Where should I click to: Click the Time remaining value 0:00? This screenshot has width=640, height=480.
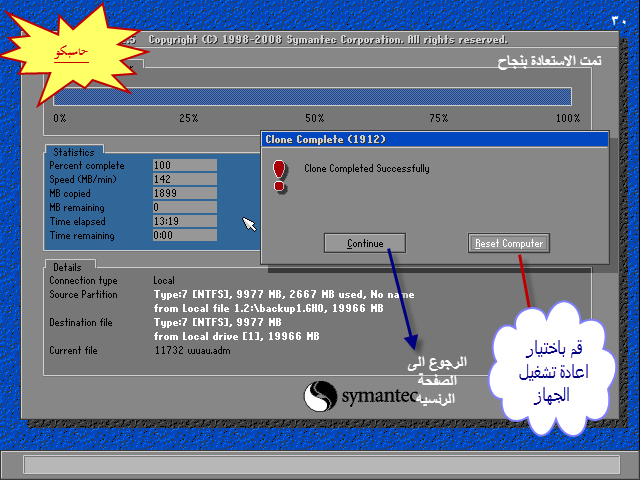click(x=184, y=235)
